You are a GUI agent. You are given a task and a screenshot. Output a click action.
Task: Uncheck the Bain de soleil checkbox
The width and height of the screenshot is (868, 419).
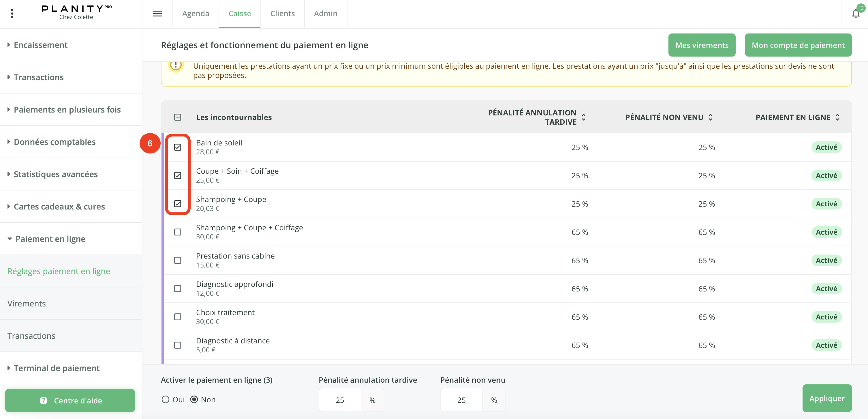pyautogui.click(x=178, y=147)
